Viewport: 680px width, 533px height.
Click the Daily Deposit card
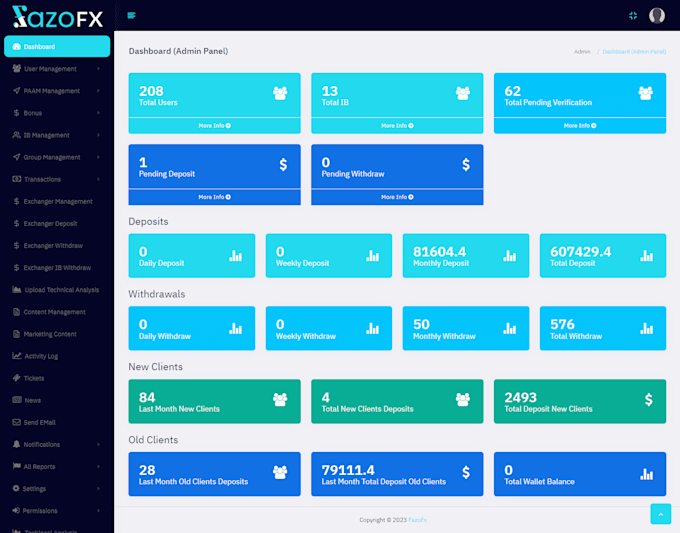(192, 255)
